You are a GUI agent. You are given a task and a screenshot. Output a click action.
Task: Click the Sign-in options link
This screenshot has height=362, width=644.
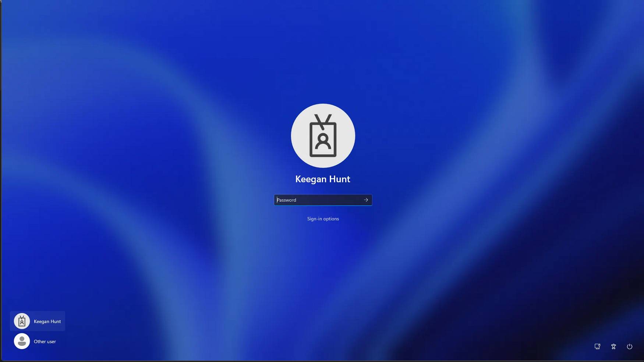coord(323,219)
